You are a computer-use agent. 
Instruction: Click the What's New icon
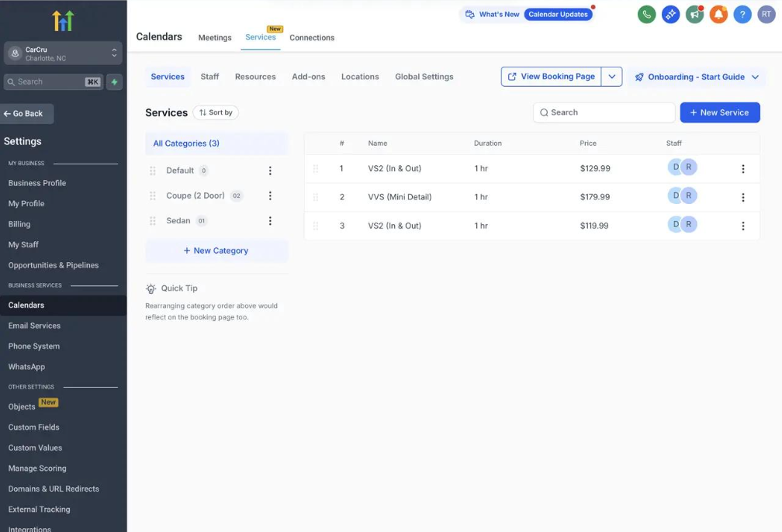pyautogui.click(x=470, y=15)
